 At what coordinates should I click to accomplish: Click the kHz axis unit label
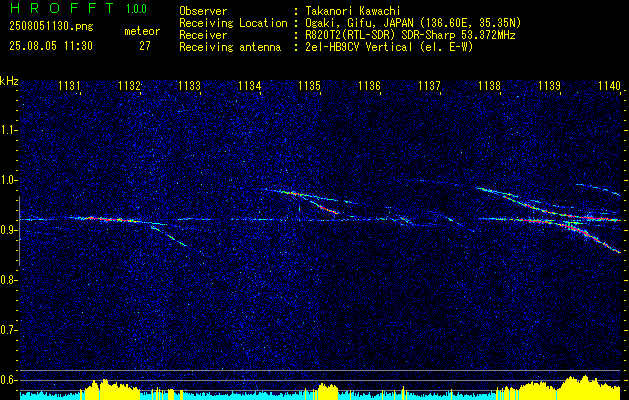coord(9,81)
